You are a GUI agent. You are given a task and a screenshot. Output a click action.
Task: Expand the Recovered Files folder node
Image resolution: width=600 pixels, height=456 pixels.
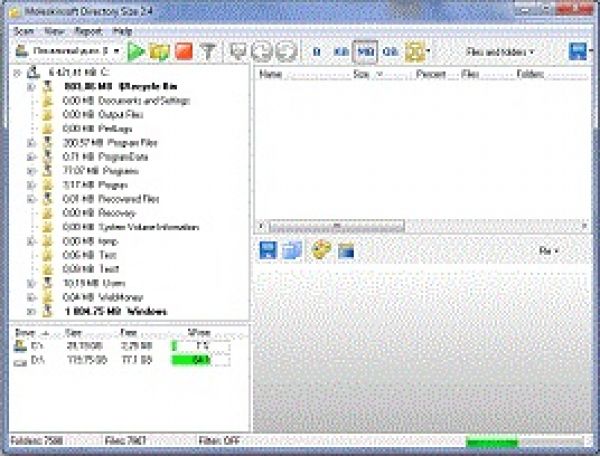pos(31,199)
